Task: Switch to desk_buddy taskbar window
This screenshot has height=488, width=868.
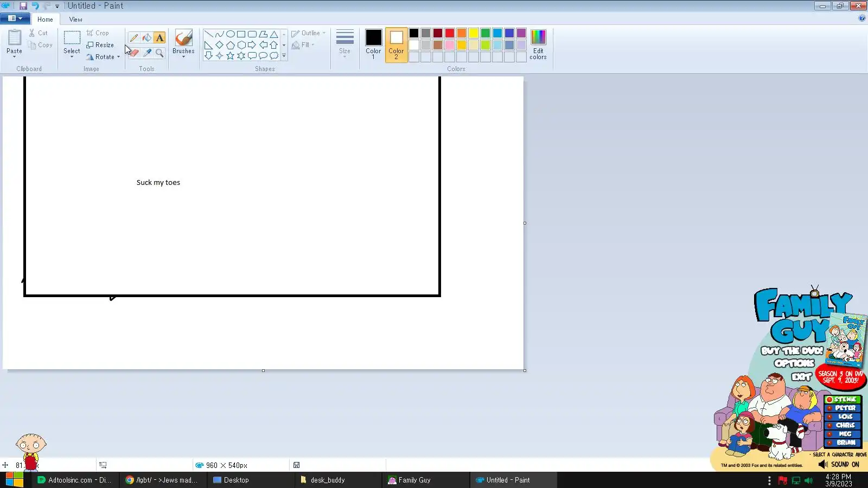Action: click(x=338, y=480)
